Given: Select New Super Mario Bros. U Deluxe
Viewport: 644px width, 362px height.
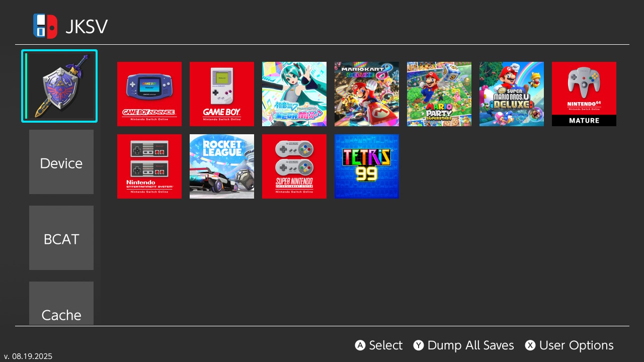Looking at the screenshot, I should click(512, 94).
